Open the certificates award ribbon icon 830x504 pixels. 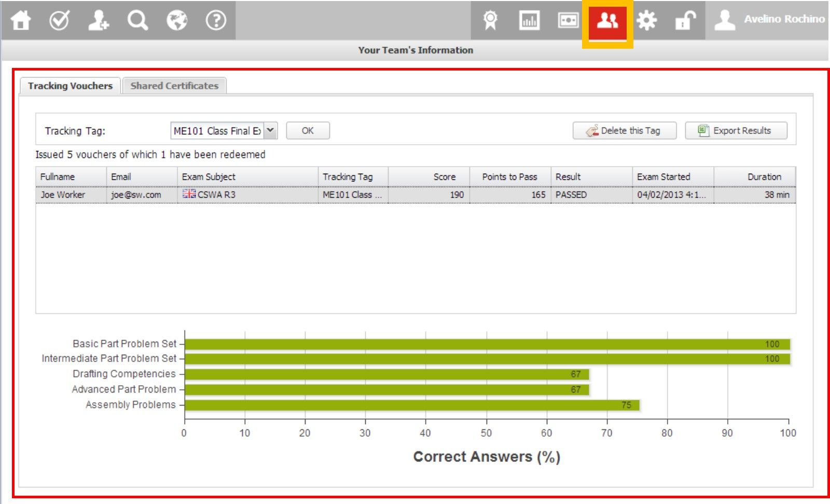490,21
